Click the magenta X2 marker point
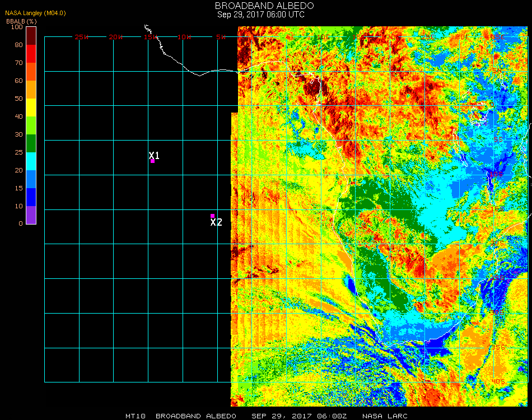The image size is (532, 420). [212, 216]
